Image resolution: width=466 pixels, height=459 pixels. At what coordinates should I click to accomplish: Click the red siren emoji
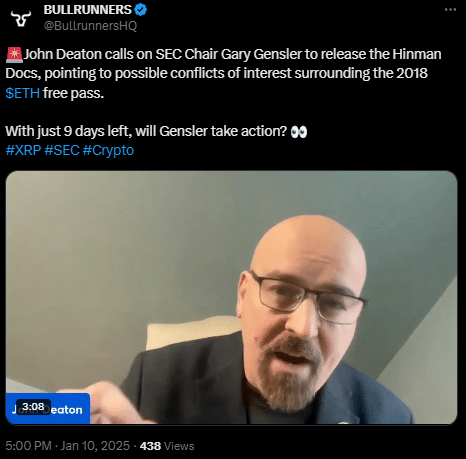[x=14, y=55]
